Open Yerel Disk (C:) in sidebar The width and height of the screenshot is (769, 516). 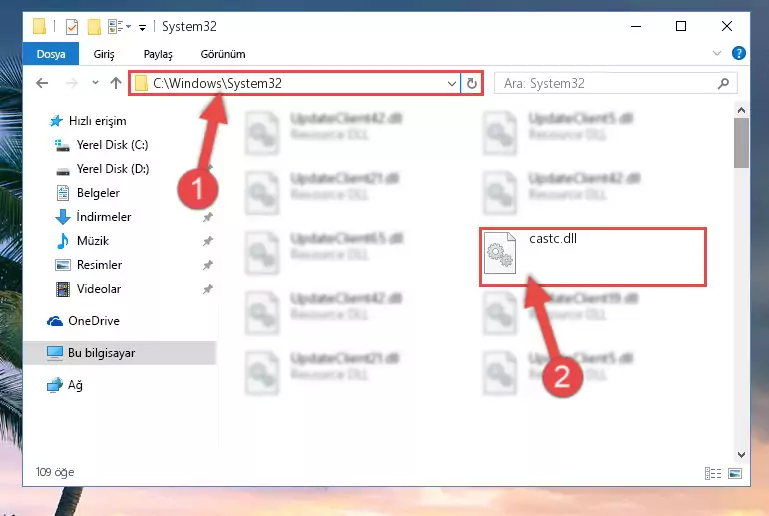point(102,145)
